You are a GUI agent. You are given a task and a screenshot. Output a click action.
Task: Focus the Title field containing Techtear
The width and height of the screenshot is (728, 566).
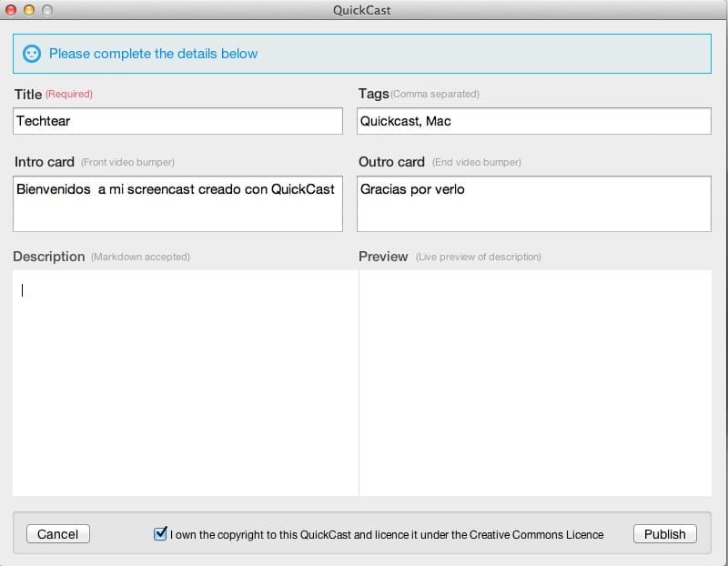(177, 121)
